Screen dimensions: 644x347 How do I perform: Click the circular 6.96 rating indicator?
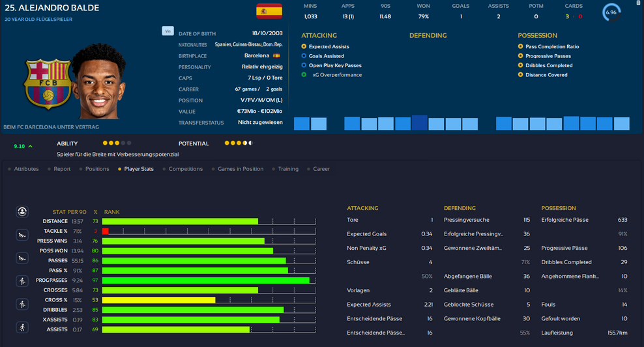[612, 12]
